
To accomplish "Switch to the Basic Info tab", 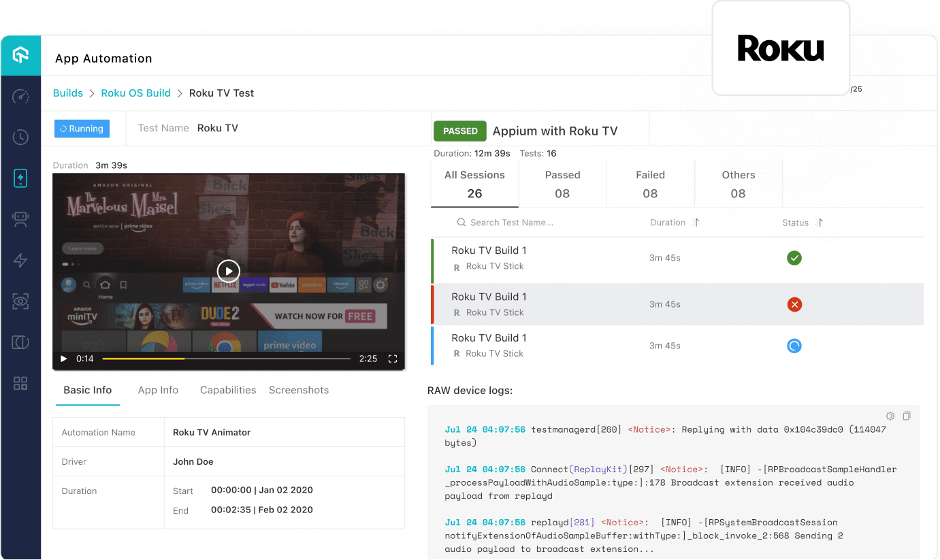I will point(88,391).
